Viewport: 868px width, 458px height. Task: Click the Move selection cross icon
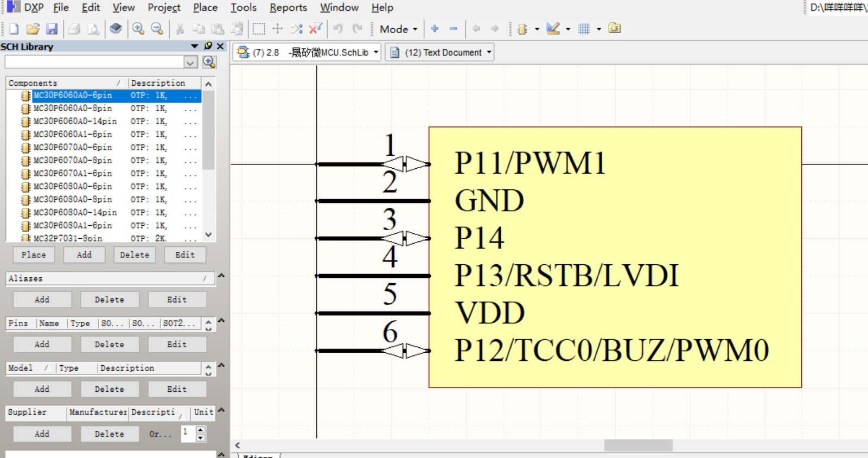(278, 29)
